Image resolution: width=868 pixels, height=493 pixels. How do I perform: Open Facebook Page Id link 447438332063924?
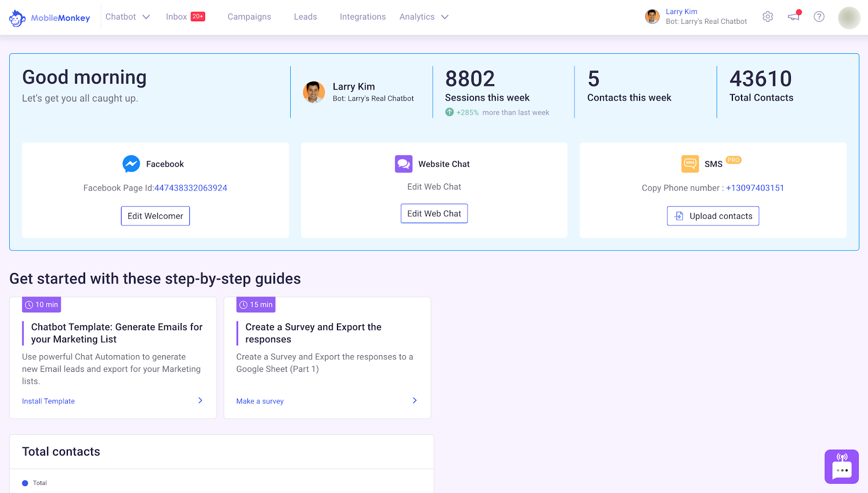click(x=191, y=188)
